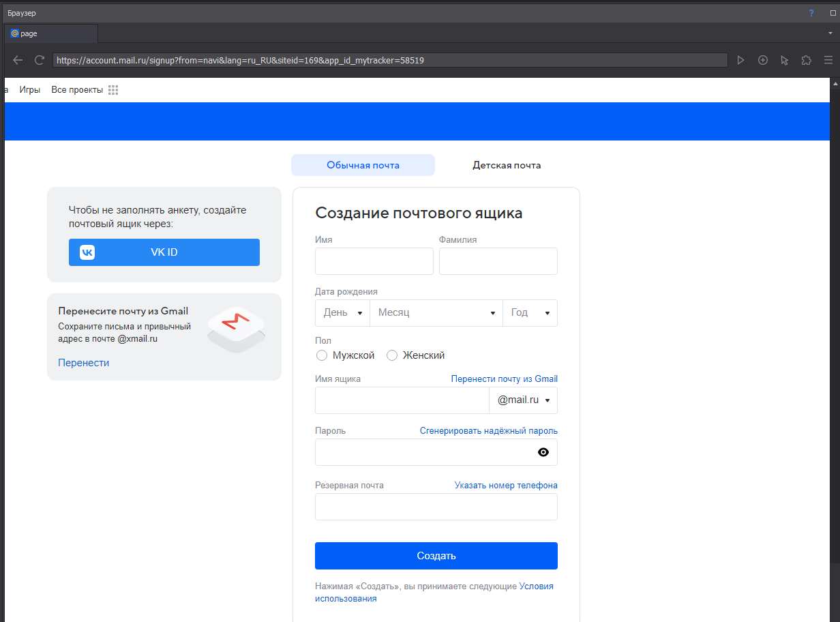Switch to the Детская почта tab
Image resolution: width=840 pixels, height=622 pixels.
(x=507, y=165)
